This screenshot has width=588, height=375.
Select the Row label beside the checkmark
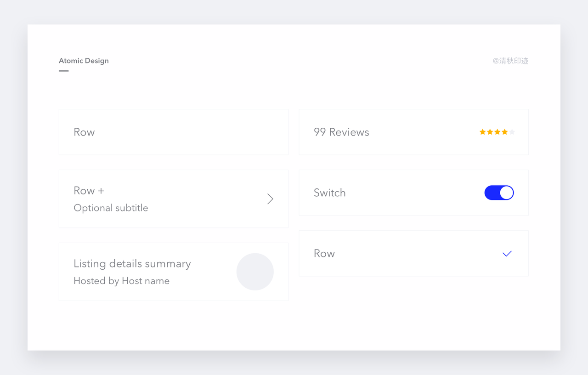[324, 253]
